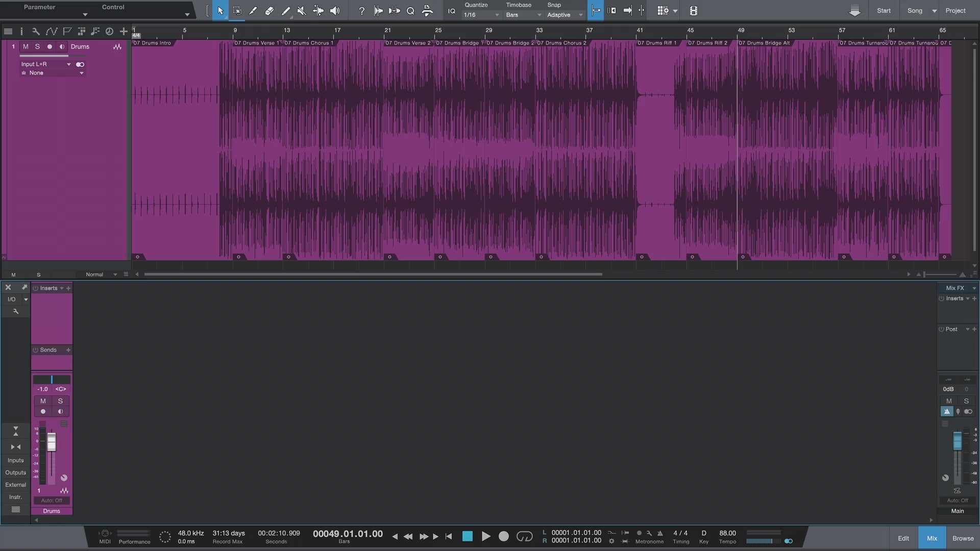980x551 pixels.
Task: Select the Bend tool
Action: tap(318, 11)
